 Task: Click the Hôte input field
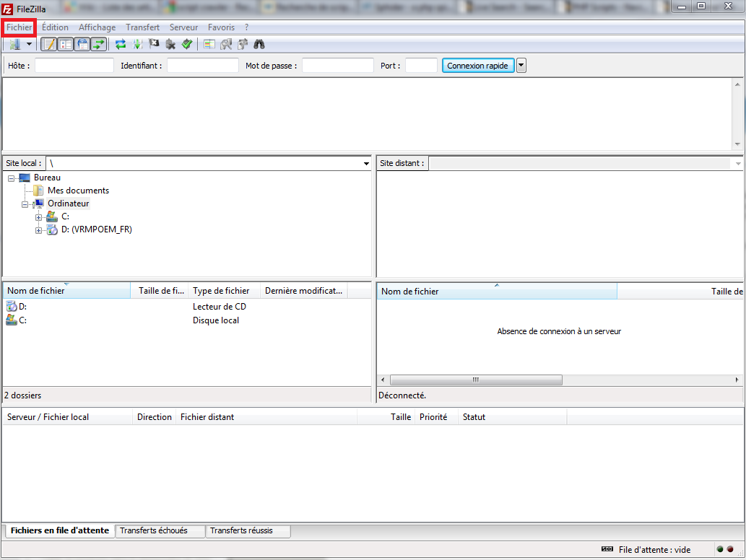pos(74,66)
